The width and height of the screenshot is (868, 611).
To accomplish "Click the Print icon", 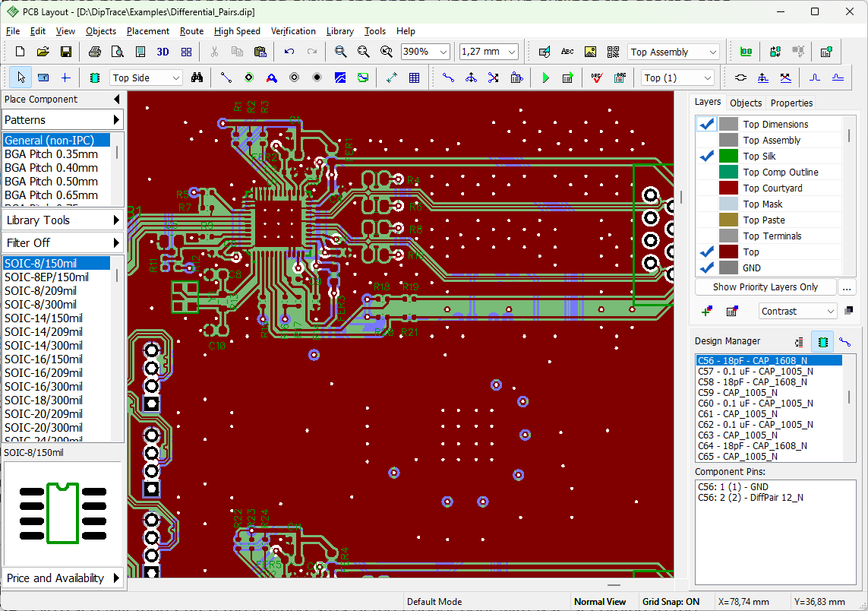I will (x=95, y=52).
